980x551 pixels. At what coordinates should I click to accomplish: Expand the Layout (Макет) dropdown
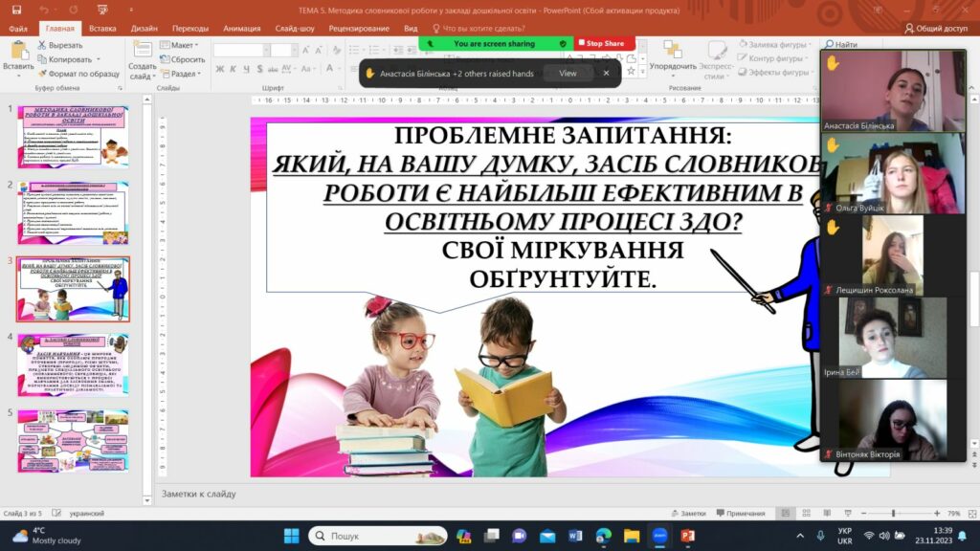tap(179, 45)
